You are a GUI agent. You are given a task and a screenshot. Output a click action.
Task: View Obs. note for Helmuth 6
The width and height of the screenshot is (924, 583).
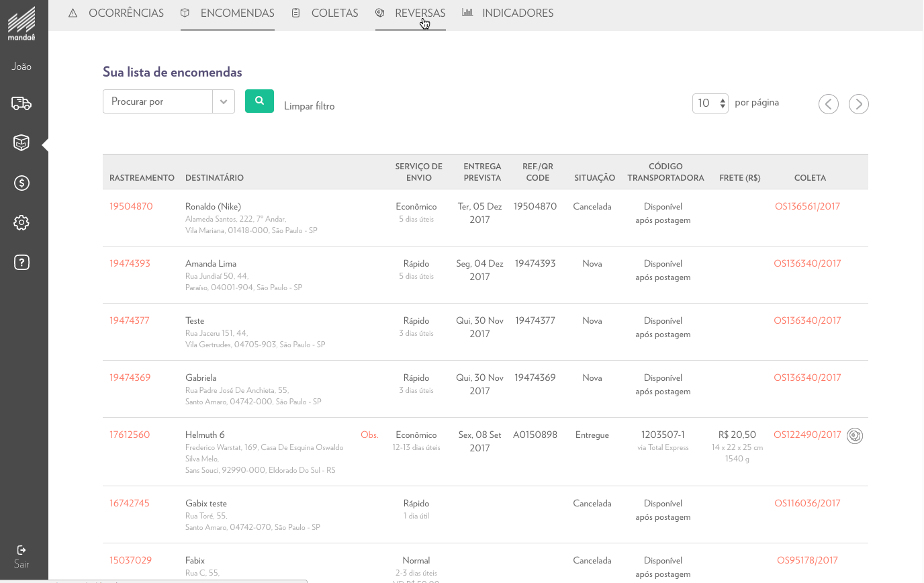(369, 435)
